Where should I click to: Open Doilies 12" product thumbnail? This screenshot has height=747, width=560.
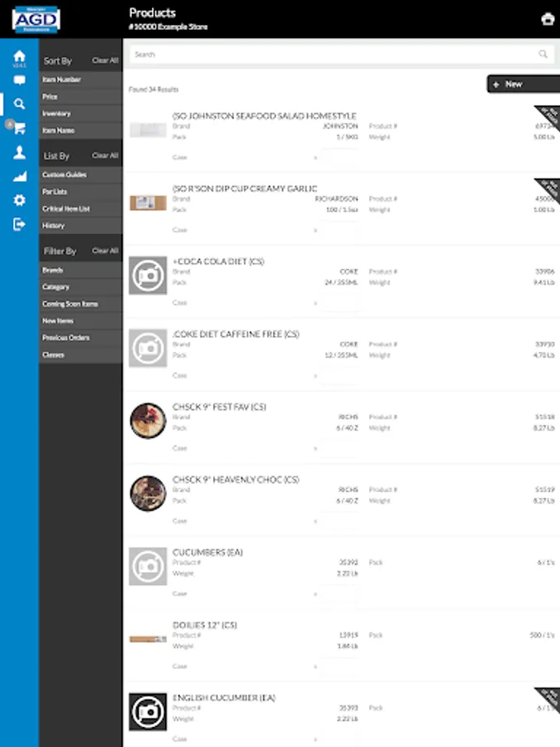click(x=149, y=639)
